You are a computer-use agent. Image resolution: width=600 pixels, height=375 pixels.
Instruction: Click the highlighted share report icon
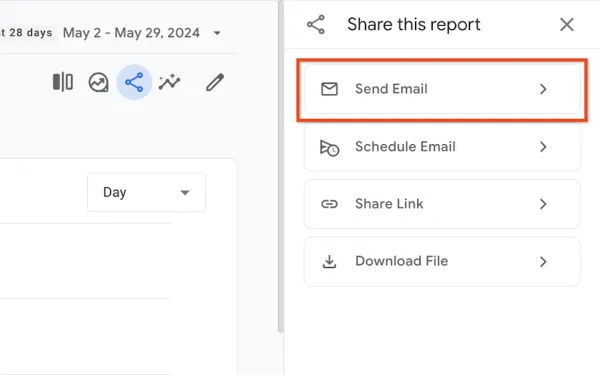coord(134,82)
